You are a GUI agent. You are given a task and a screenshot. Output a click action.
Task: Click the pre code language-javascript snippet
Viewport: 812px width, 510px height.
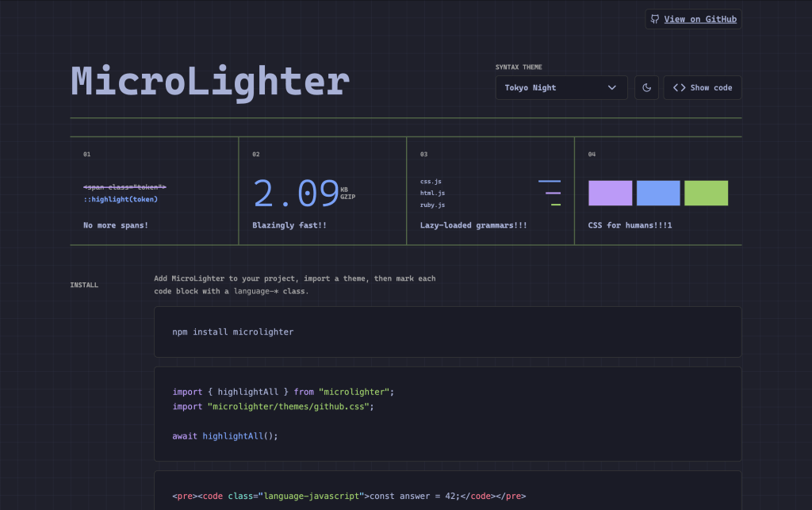349,496
